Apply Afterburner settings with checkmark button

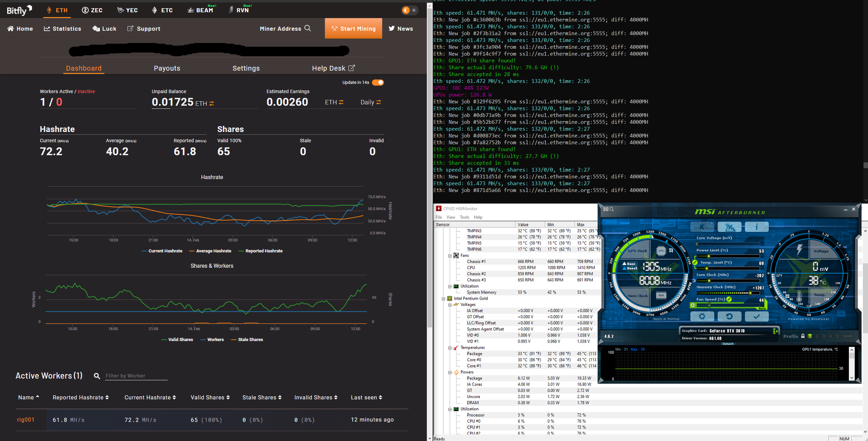pyautogui.click(x=756, y=316)
